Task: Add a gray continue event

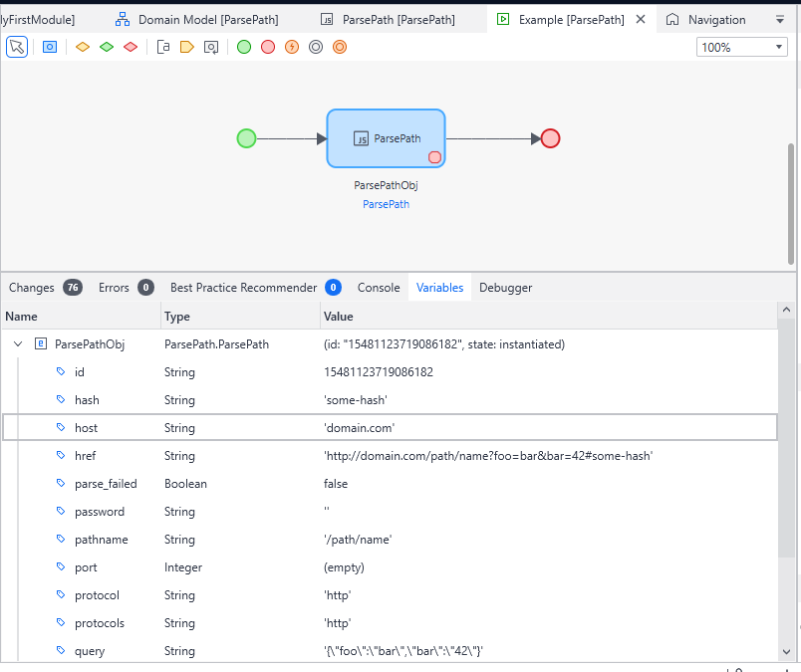Action: coord(316,47)
